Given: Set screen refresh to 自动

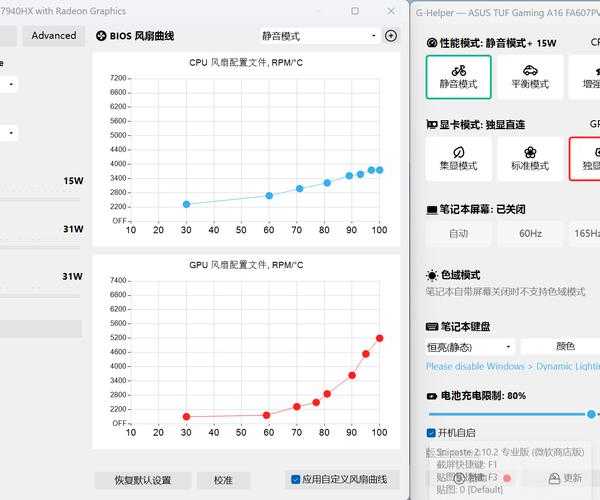Looking at the screenshot, I should 458,233.
